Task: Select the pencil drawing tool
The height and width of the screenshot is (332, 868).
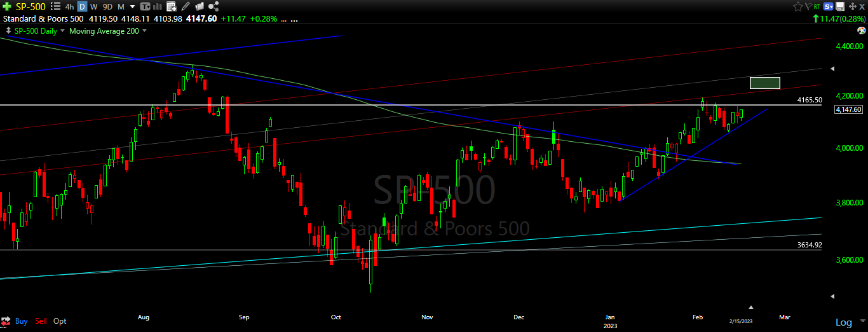Action: click(185, 6)
